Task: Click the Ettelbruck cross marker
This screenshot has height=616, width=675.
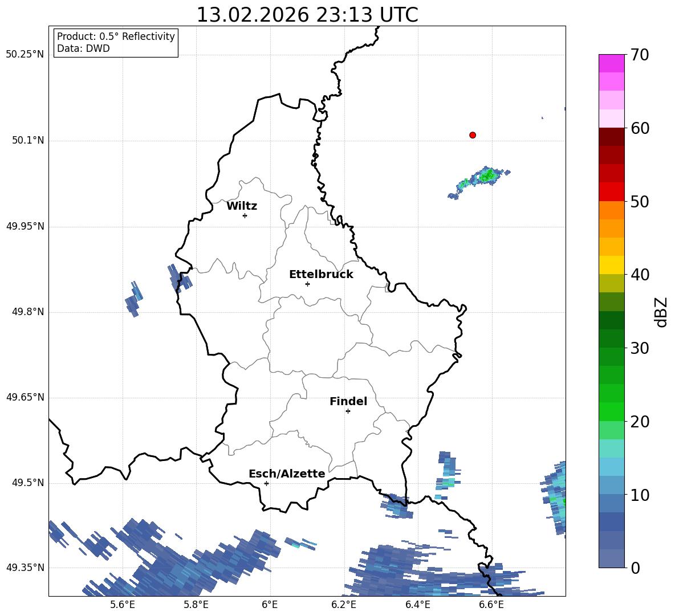Action: click(x=307, y=284)
